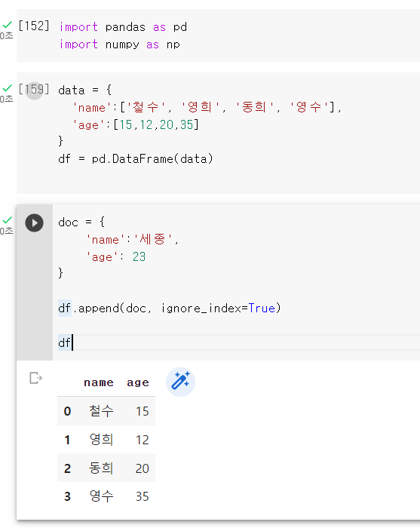The width and height of the screenshot is (420, 528).
Task: Click the 'age' column header in output table
Action: 138,382
